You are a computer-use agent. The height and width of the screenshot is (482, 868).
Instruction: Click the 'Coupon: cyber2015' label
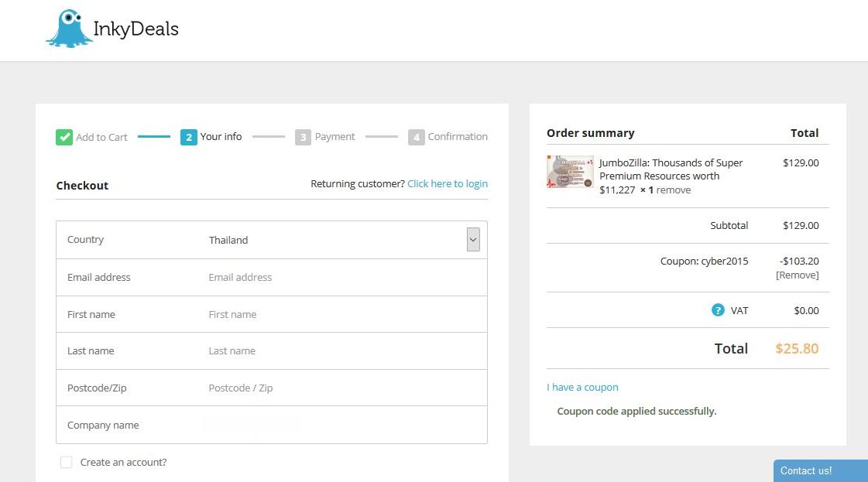[704, 262]
